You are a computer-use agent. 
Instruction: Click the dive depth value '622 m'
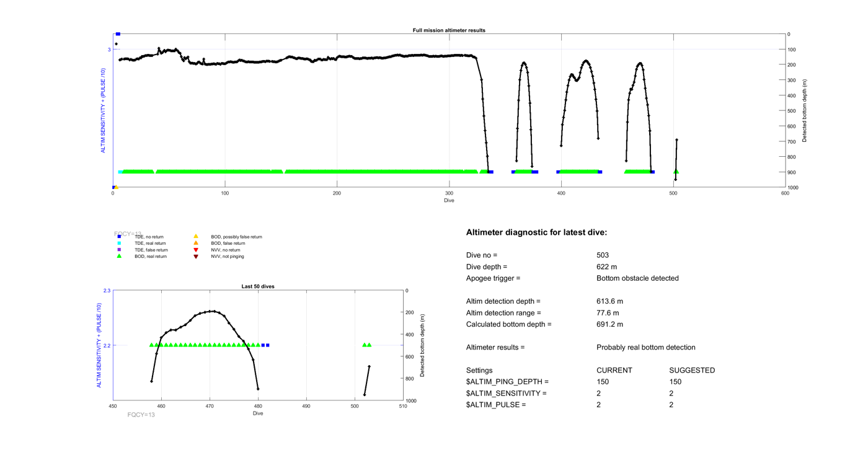[606, 267]
